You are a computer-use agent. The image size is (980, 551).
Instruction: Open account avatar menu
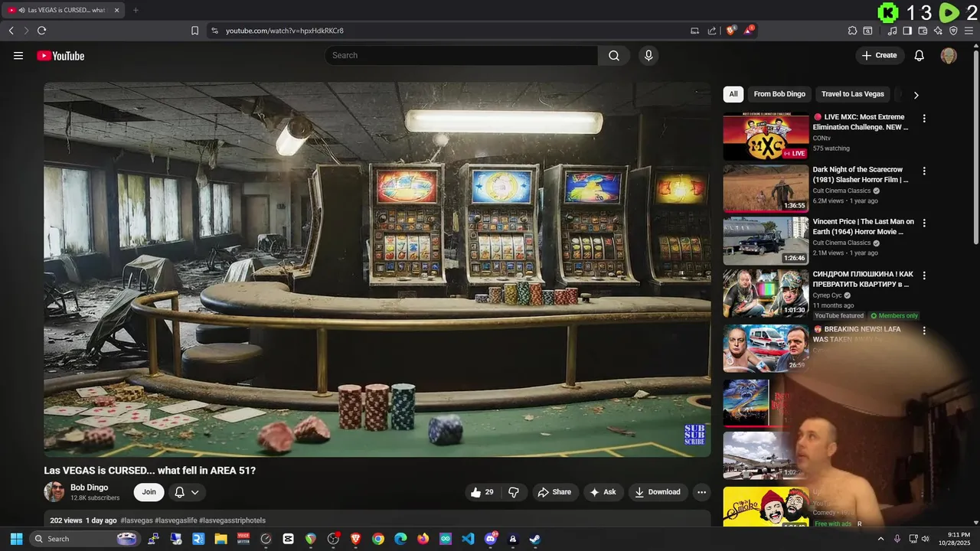point(949,55)
